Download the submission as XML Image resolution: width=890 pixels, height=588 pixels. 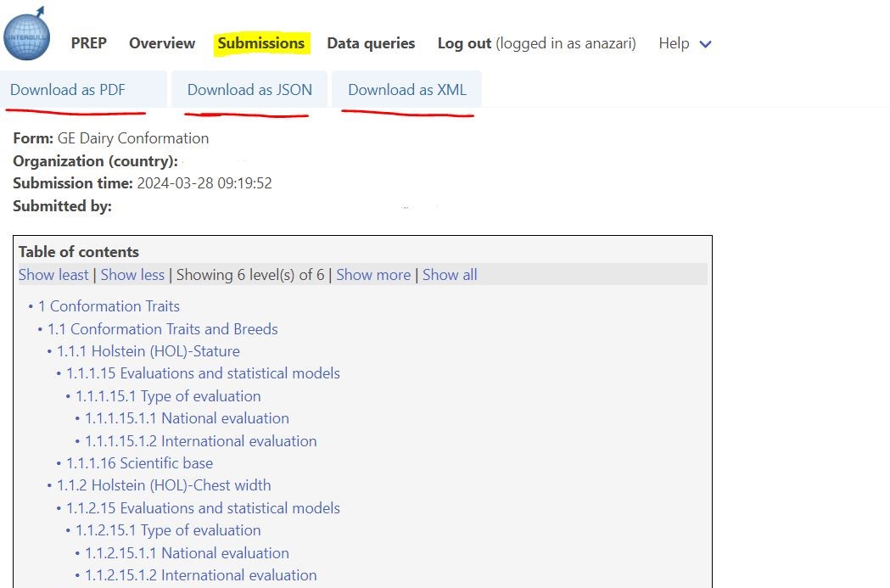tap(407, 90)
